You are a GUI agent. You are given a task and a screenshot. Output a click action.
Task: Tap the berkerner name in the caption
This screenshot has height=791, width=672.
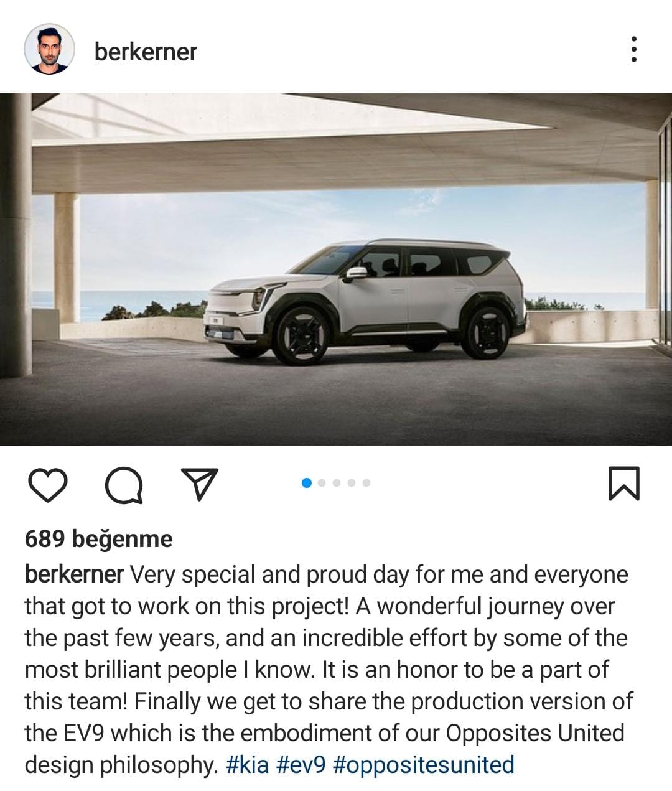(74, 574)
